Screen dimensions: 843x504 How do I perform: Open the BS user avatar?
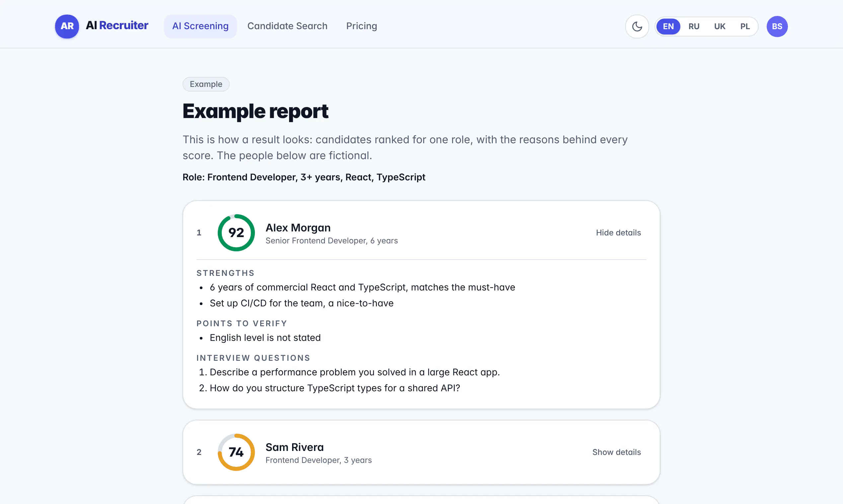777,26
